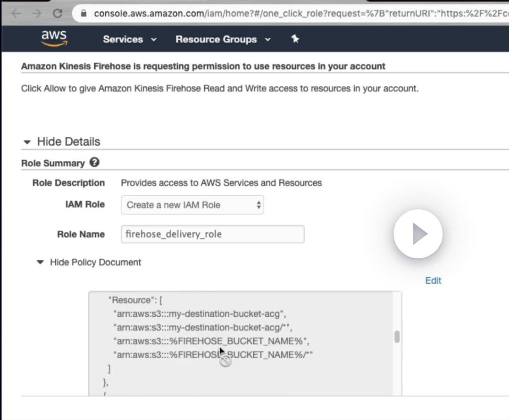Click the Edit policy link
This screenshot has height=420, width=509.
[433, 280]
